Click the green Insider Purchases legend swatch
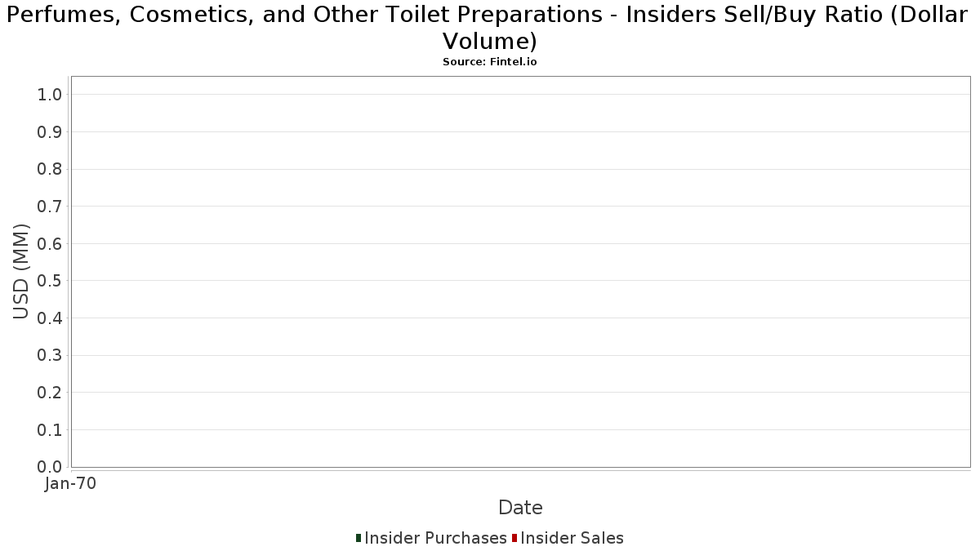980x551 pixels. [359, 538]
